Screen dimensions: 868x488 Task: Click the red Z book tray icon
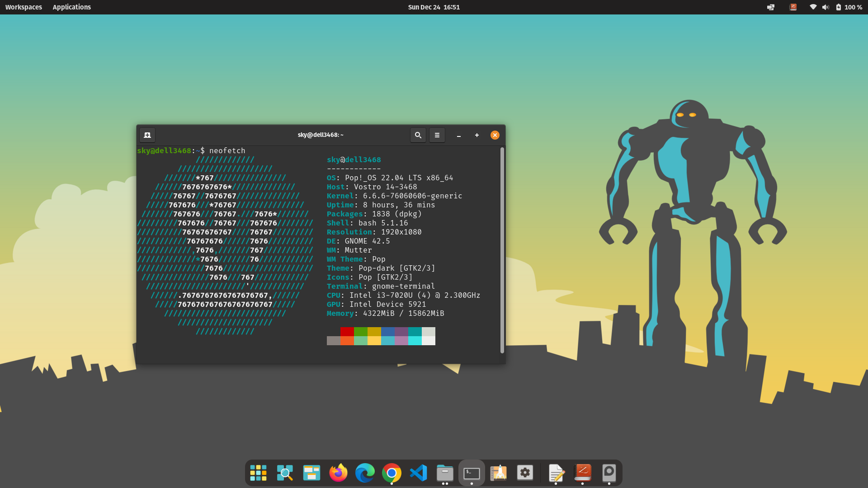coord(793,7)
